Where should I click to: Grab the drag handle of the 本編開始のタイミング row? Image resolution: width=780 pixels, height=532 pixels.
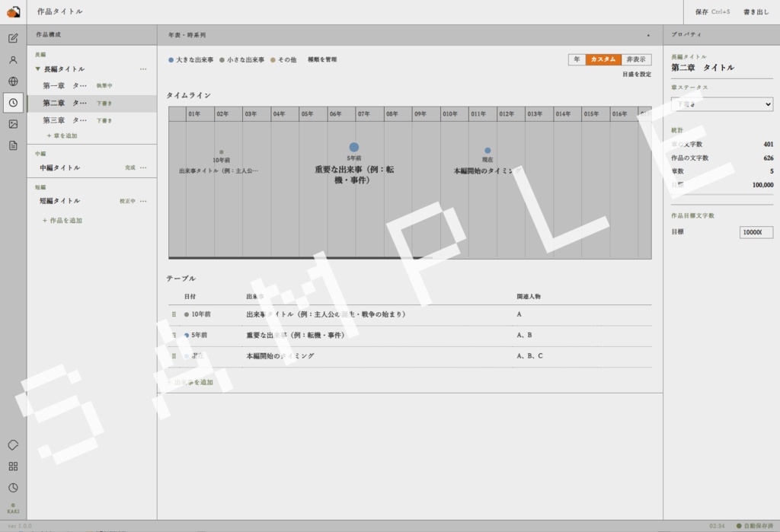click(174, 356)
